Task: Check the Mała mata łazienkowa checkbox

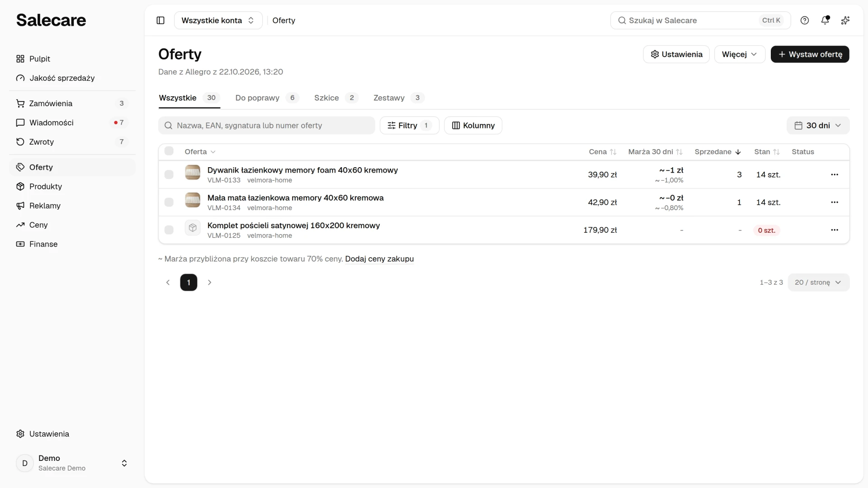Action: [x=169, y=202]
